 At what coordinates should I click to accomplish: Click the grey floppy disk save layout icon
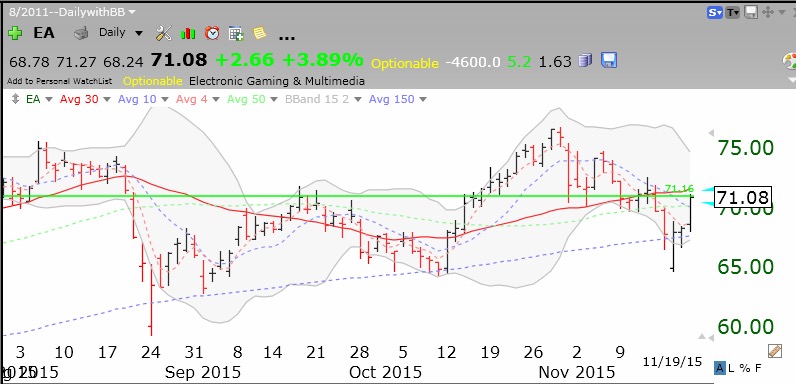[751, 12]
